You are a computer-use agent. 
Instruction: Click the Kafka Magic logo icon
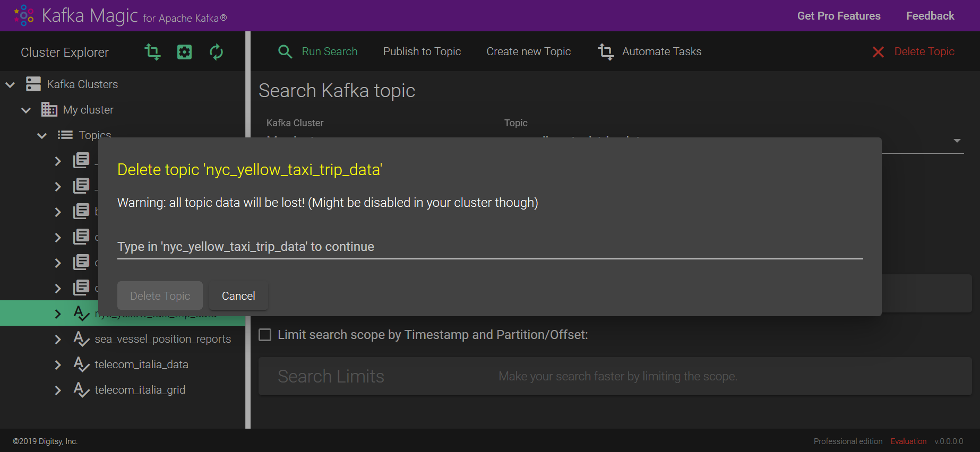click(x=24, y=15)
